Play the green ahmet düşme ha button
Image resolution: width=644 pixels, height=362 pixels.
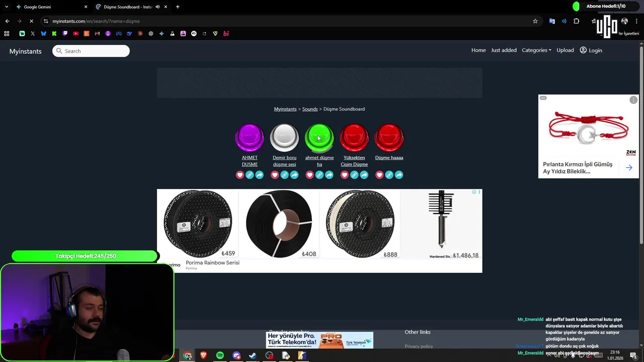click(319, 138)
